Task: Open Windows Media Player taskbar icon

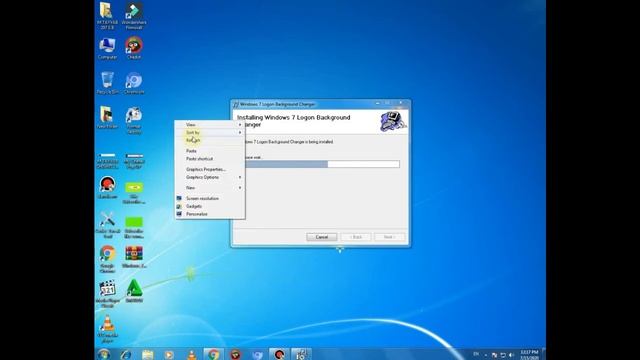Action: [x=169, y=354]
